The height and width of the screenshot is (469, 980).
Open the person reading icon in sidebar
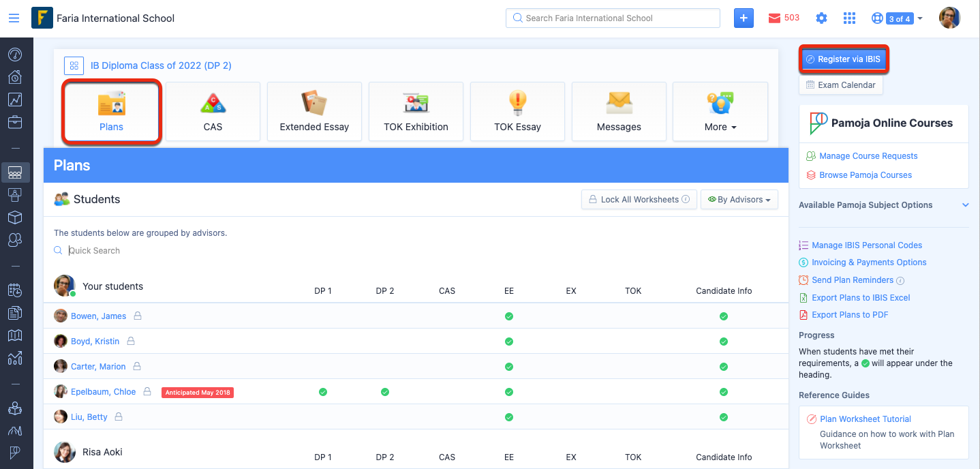coord(15,408)
